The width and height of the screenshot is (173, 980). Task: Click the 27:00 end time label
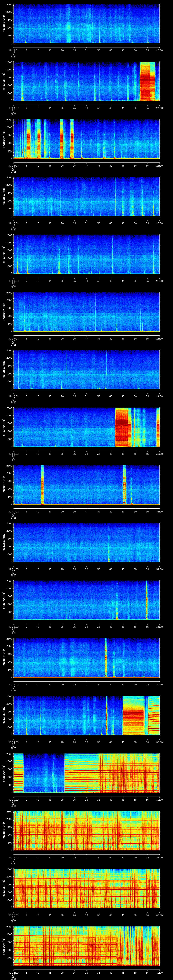point(159,281)
